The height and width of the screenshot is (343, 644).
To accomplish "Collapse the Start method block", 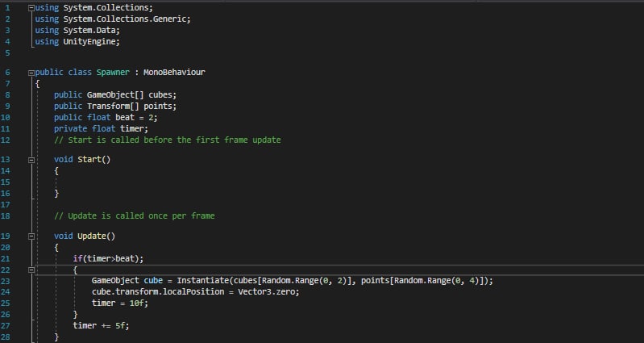I will click(31, 160).
